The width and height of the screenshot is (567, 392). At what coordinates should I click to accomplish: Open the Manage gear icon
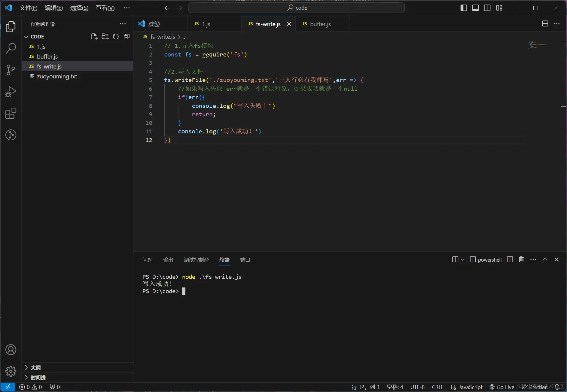(x=11, y=371)
